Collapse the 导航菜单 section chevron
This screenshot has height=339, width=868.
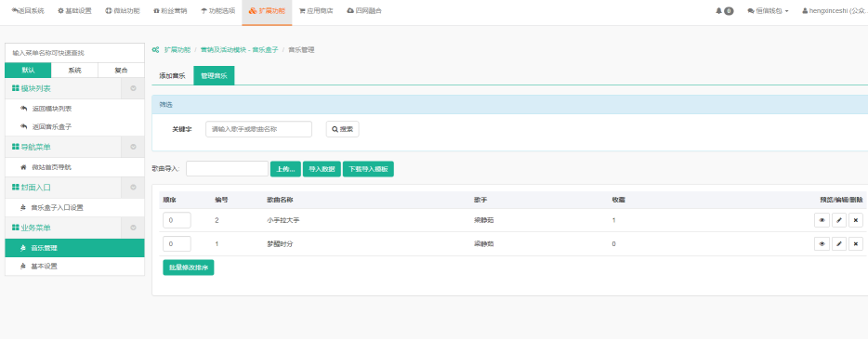tap(133, 147)
